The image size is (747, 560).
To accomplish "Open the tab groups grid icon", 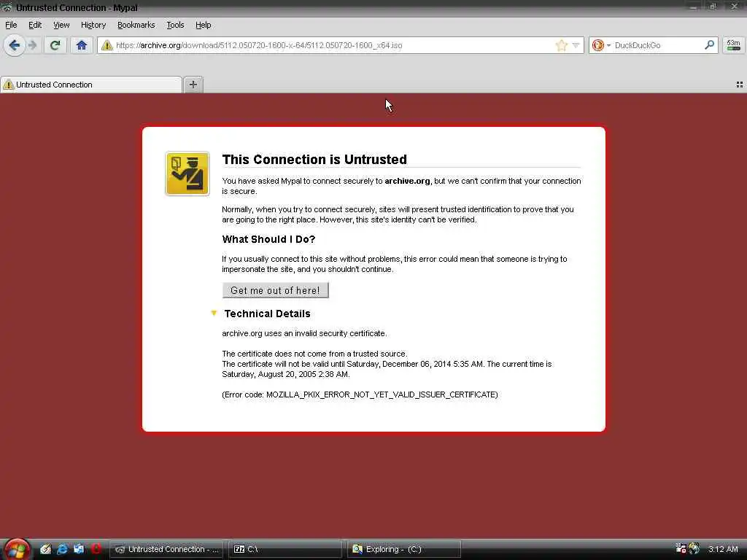I will 740,85.
